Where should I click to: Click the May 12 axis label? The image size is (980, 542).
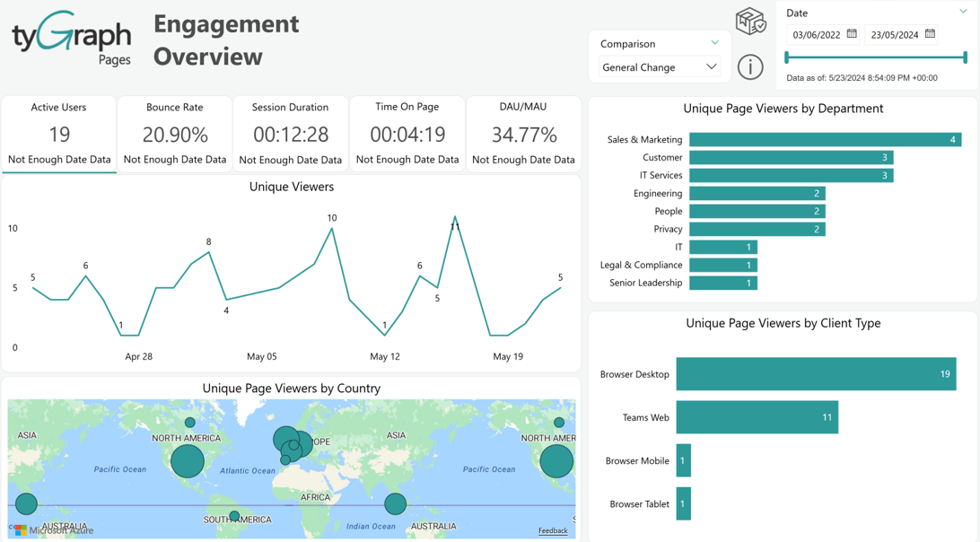pos(384,356)
